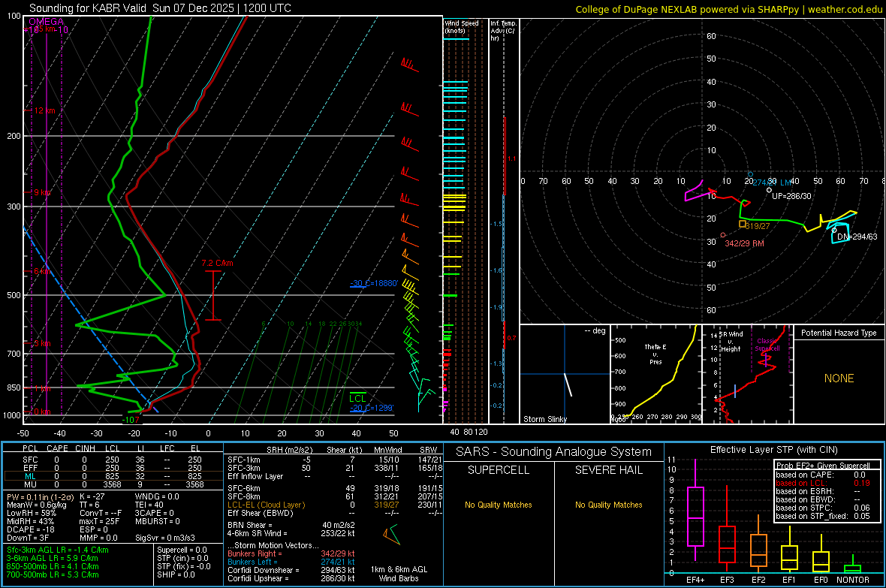Click the CINH column header
Viewport: 886px width, 588px height.
85,448
